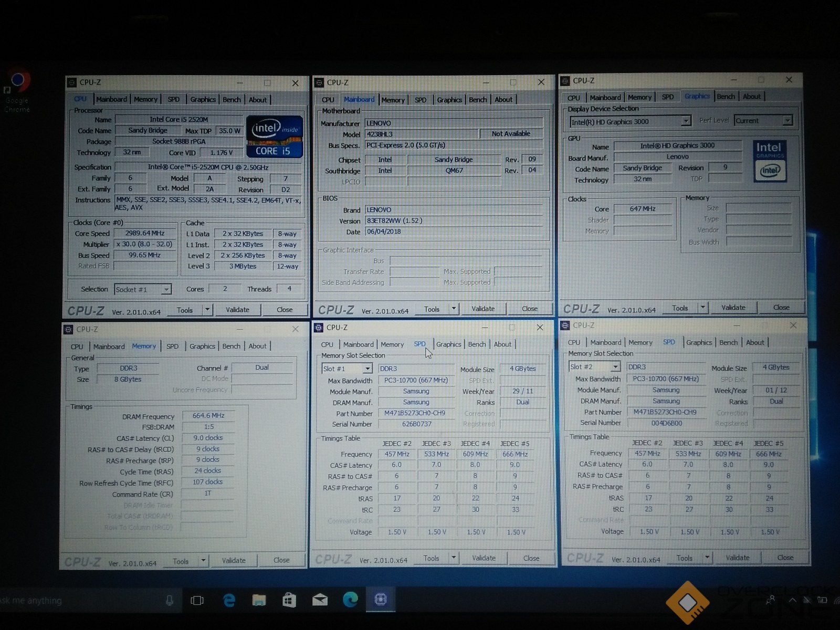The height and width of the screenshot is (630, 840).
Task: Open Display Device Selection dropdown
Action: pos(686,121)
